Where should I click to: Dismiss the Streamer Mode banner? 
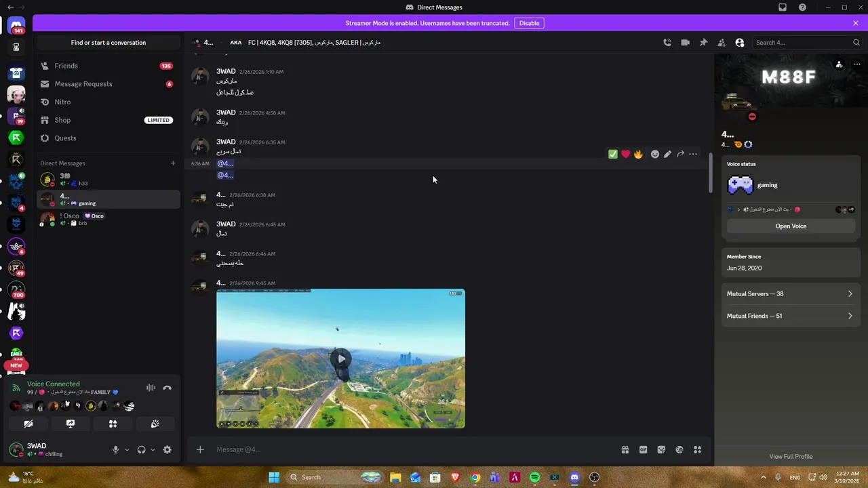(856, 23)
